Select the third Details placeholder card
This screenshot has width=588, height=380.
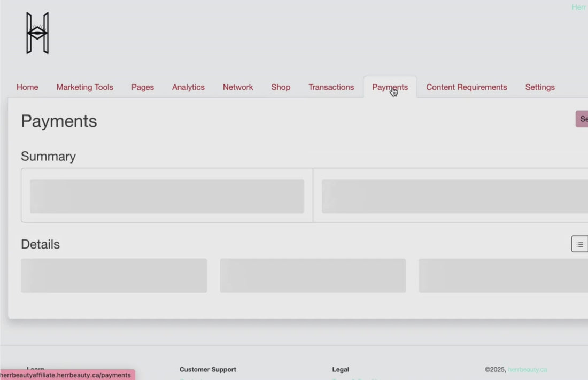[x=503, y=276]
